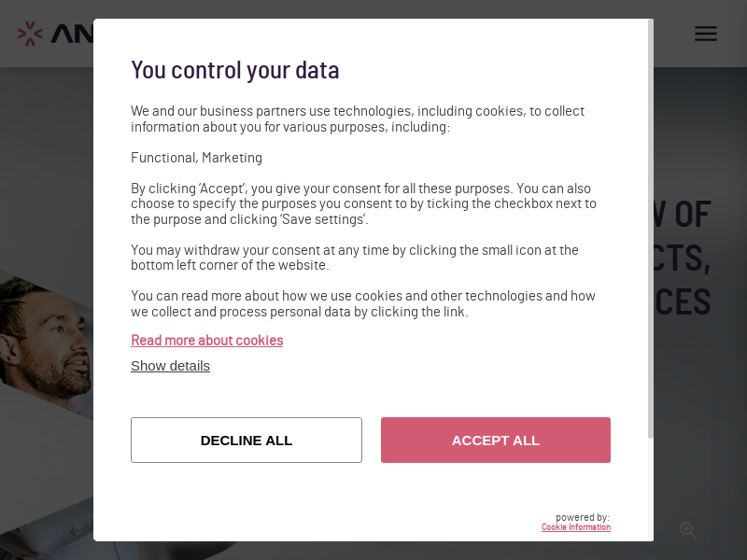Viewport: 747px width, 560px height.
Task: Click the 'You control your data' heading
Action: tap(235, 70)
